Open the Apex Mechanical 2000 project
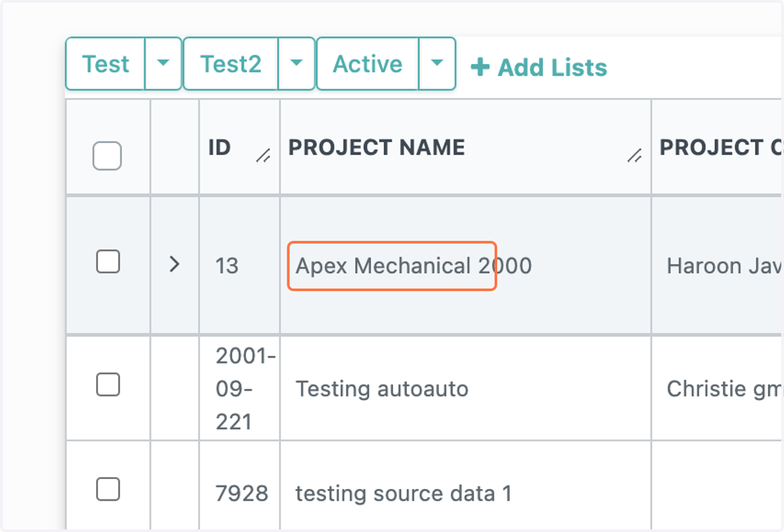 point(414,266)
